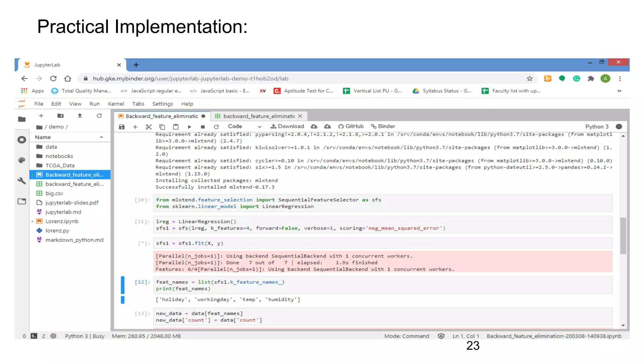Image resolution: width=644 pixels, height=362 pixels.
Task: Open the commands palette sidebar icon
Action: pyautogui.click(x=22, y=160)
